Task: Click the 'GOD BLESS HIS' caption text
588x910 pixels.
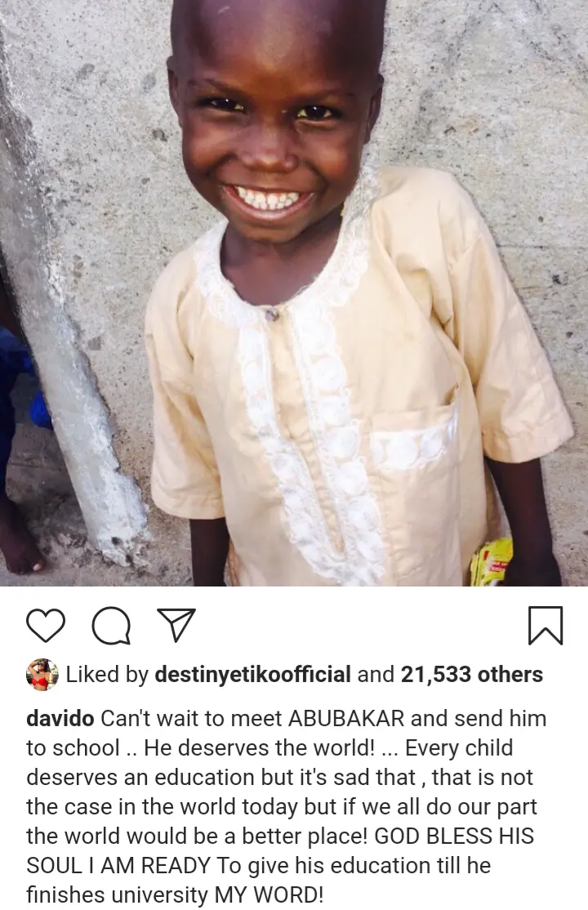Action: [455, 836]
